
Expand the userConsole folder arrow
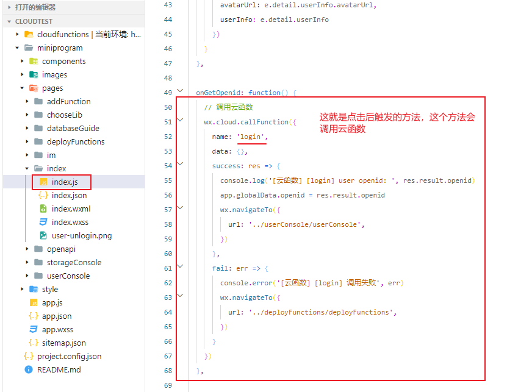click(27, 276)
